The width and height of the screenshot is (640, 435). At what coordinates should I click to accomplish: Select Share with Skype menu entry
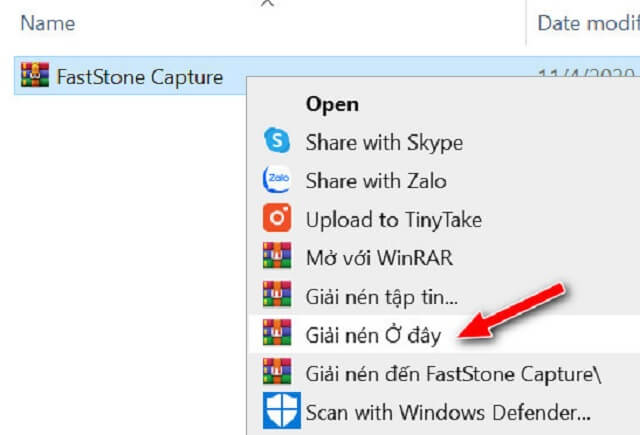(384, 142)
